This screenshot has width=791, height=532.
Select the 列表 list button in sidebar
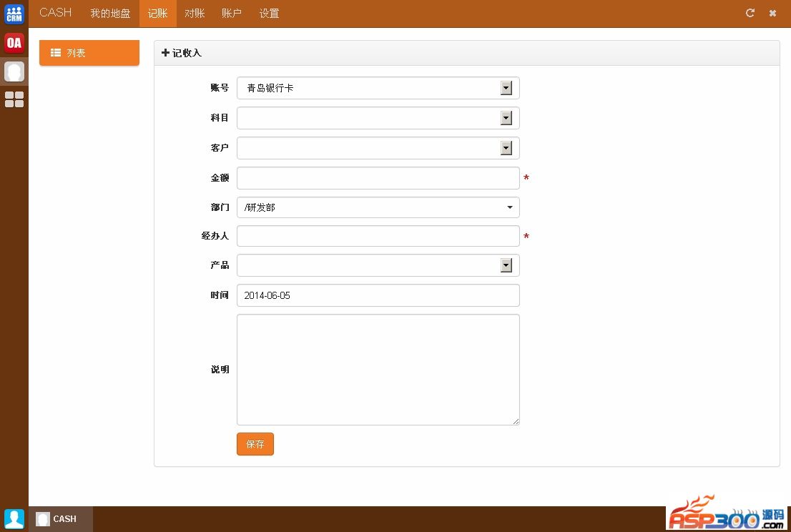coord(89,53)
